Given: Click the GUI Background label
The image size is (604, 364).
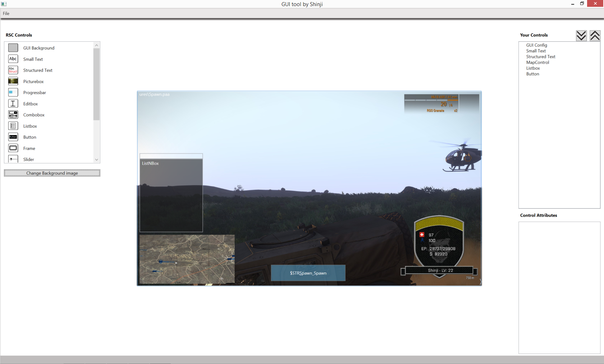Looking at the screenshot, I should pyautogui.click(x=39, y=48).
